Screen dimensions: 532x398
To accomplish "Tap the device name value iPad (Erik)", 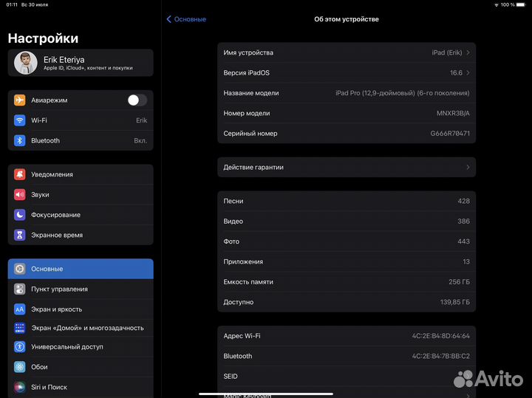I will tap(447, 52).
